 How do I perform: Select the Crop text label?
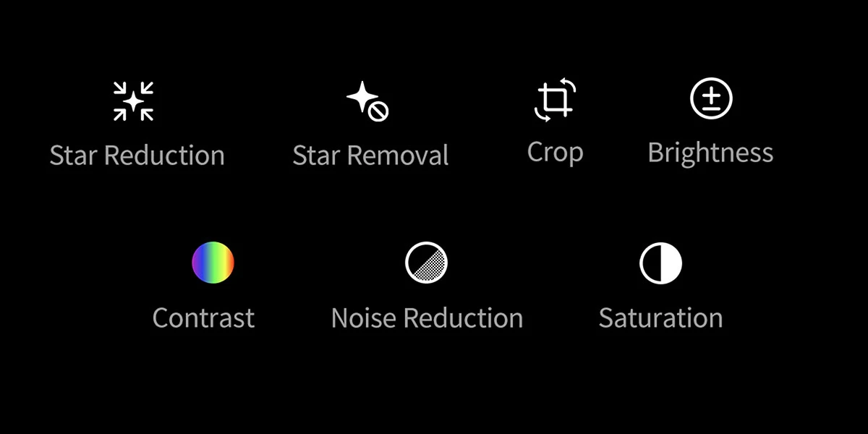coord(555,153)
